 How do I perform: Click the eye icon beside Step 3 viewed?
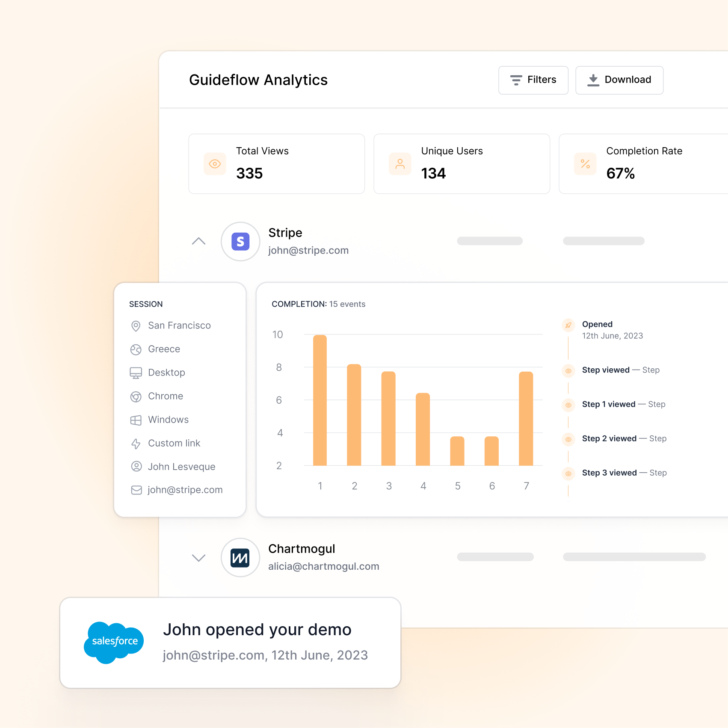tap(568, 473)
